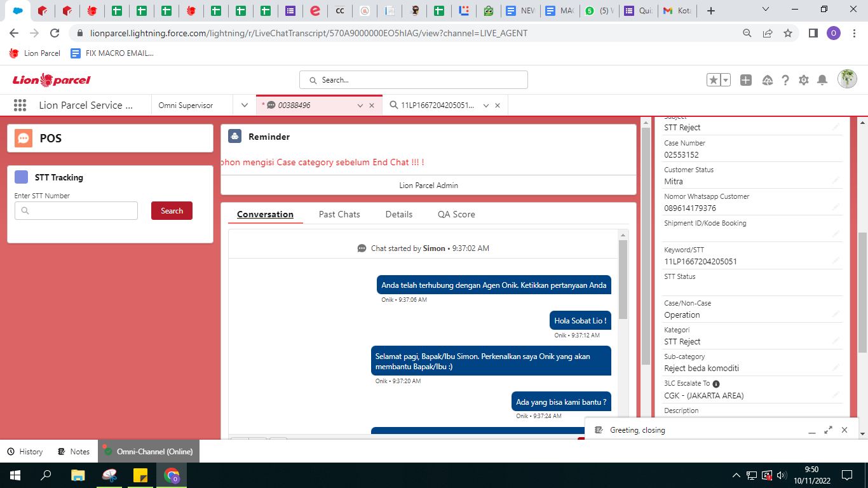Edit the Subject field pencil icon
This screenshot has width=868, height=488.
(836, 128)
